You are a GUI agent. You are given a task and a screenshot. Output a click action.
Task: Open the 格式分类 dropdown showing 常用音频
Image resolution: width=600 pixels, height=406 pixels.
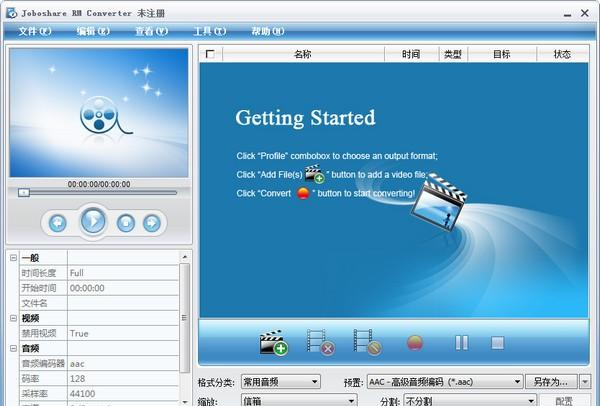click(x=281, y=382)
